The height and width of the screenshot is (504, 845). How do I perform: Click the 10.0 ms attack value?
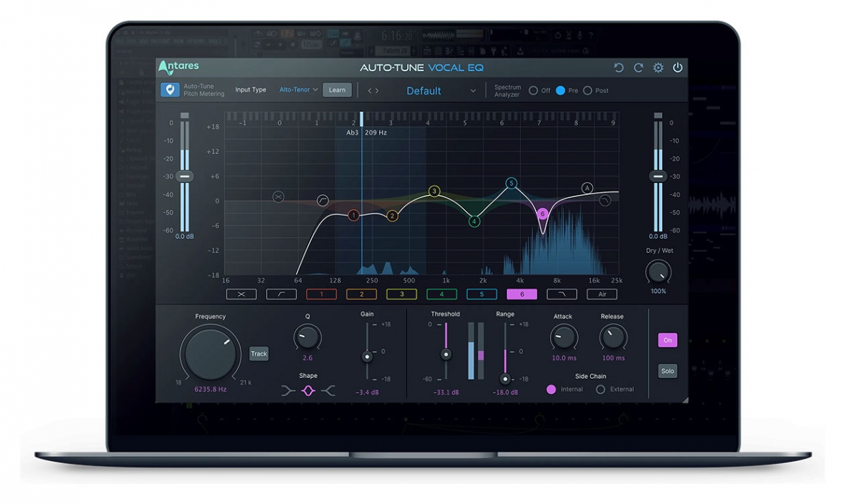click(563, 358)
